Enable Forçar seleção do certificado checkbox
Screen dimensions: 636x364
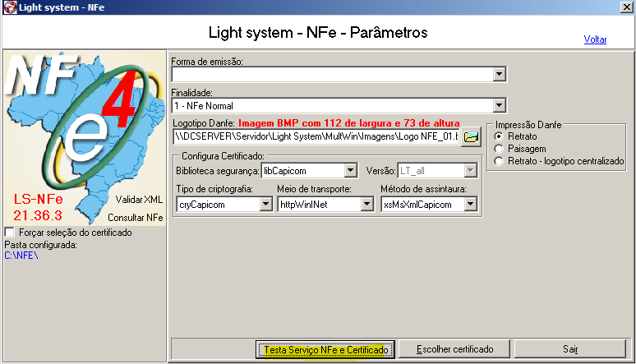9,232
